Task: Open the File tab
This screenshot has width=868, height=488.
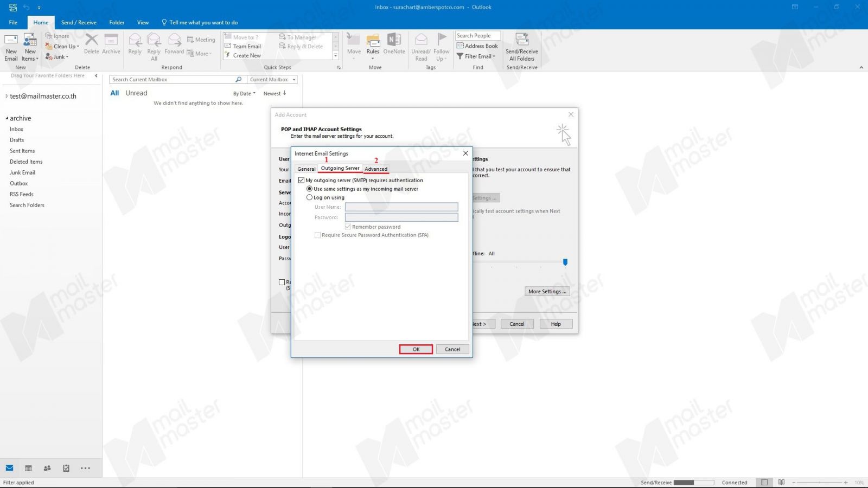Action: tap(13, 23)
